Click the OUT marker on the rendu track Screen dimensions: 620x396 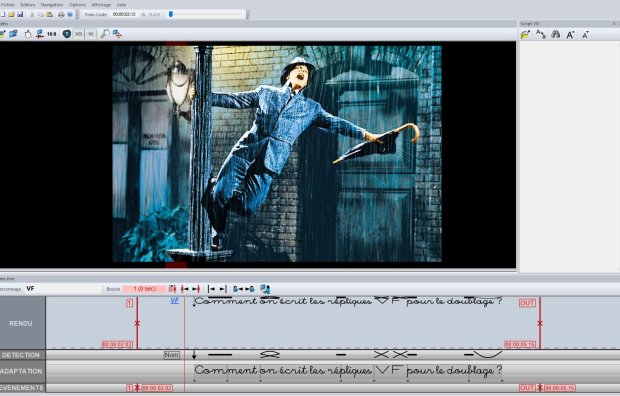click(527, 303)
